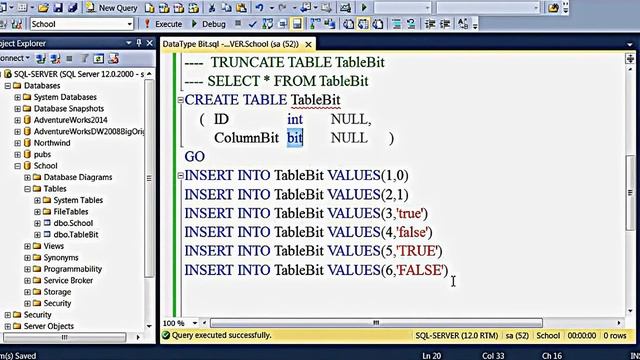Expand the System Databases folder
Image resolution: width=640 pixels, height=360 pixels.
click(18, 97)
